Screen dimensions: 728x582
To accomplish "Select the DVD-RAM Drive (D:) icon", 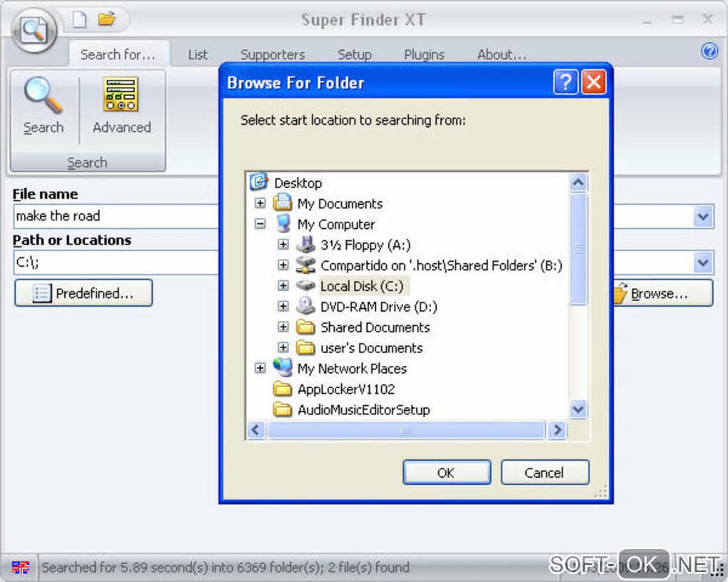I will (x=305, y=305).
